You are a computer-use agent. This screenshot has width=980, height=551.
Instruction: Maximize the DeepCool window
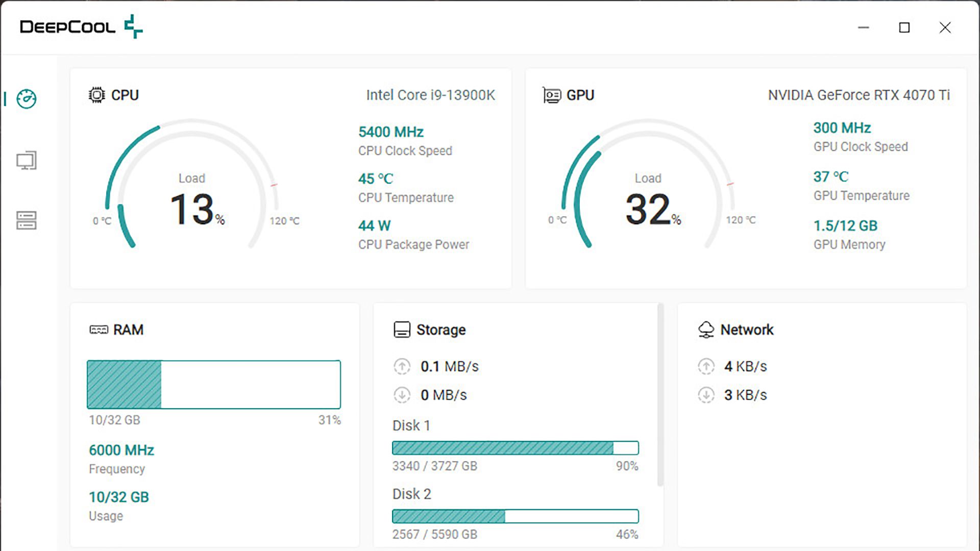coord(904,28)
